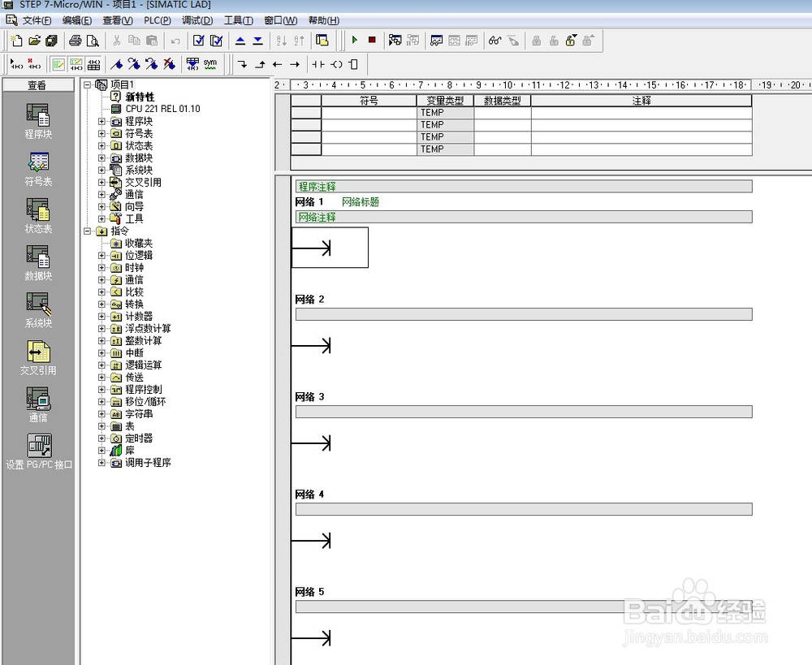The width and height of the screenshot is (812, 665).
Task: Click the Insert Network icon
Action: pyautogui.click(x=16, y=64)
